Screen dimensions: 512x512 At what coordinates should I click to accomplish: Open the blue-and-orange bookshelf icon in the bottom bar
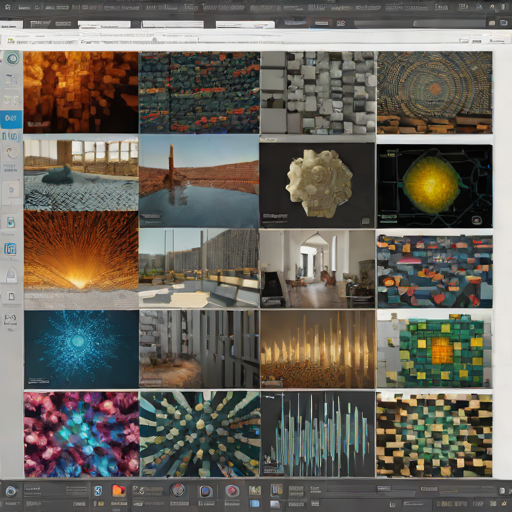pyautogui.click(x=276, y=490)
